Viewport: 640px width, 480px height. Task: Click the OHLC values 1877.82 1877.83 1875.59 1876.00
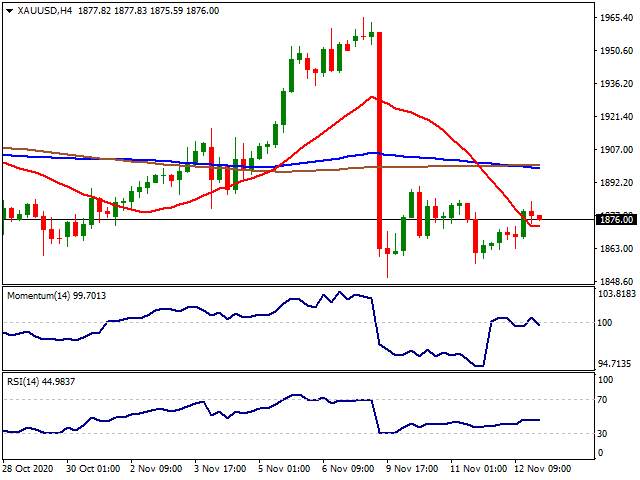[149, 11]
